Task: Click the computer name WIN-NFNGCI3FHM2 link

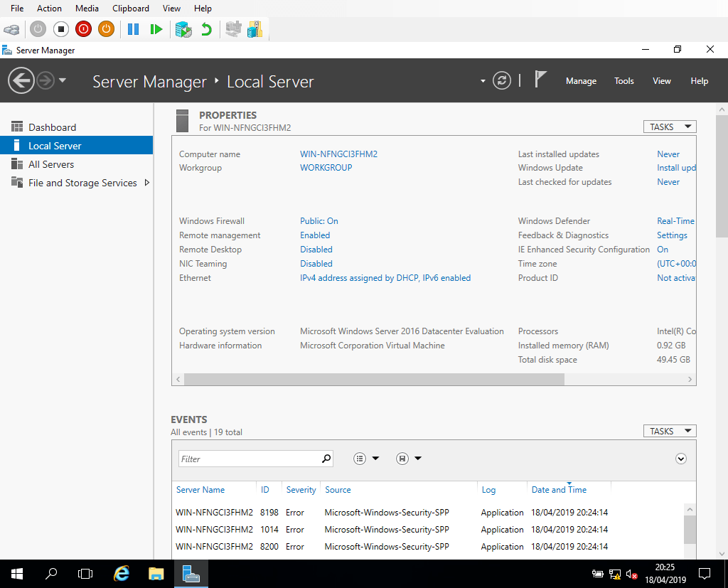Action: click(338, 154)
